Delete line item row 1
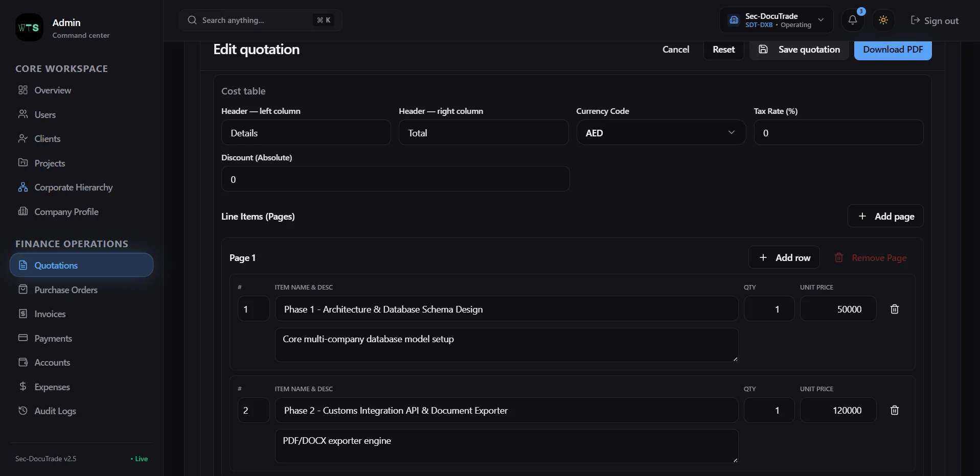 [x=895, y=309]
